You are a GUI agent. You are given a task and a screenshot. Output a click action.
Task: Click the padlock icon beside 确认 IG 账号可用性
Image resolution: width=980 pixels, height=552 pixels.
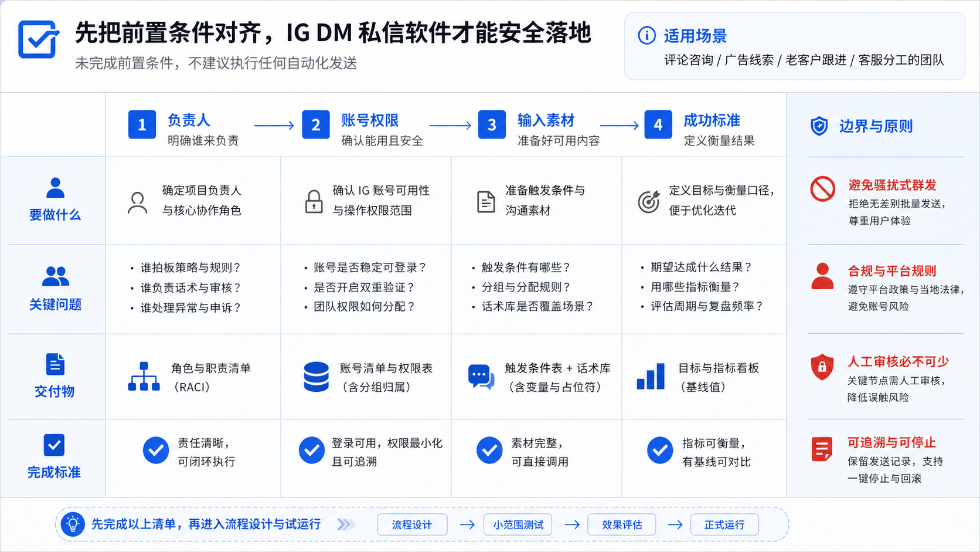(x=314, y=201)
